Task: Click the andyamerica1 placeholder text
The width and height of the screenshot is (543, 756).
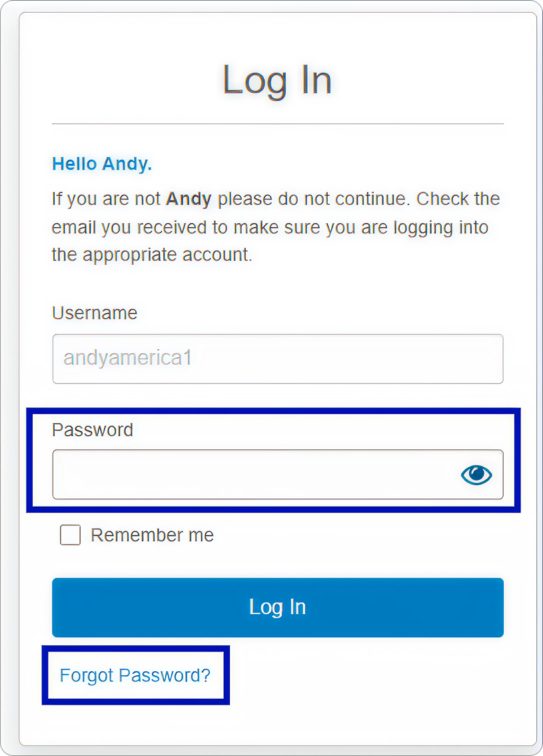Action: pos(128,358)
